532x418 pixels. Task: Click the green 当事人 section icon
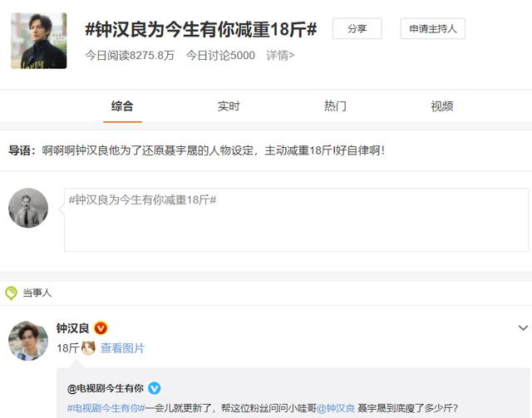(x=11, y=293)
